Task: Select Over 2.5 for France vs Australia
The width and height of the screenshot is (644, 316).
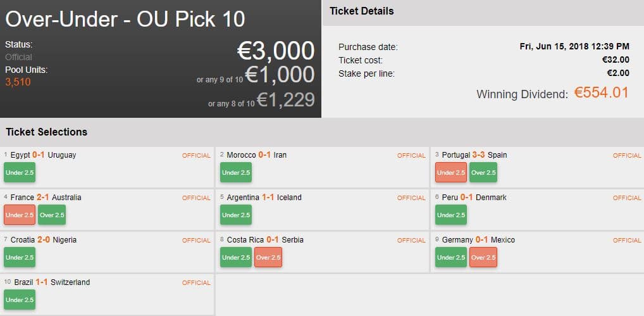Action: click(x=51, y=215)
